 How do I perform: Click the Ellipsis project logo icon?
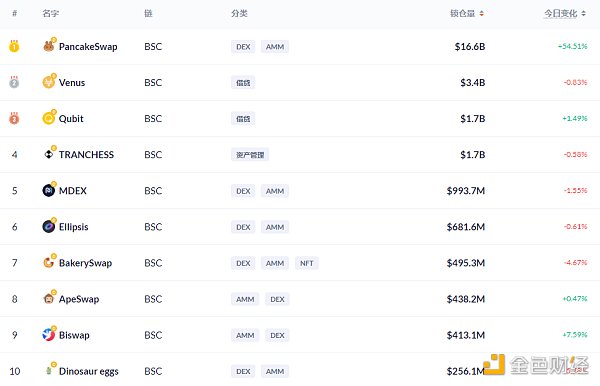tap(49, 226)
